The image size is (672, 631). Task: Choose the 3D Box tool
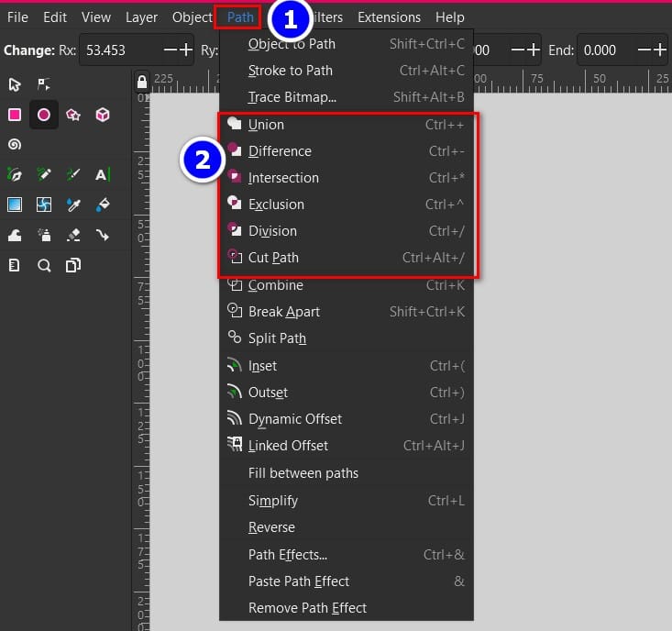(x=103, y=115)
